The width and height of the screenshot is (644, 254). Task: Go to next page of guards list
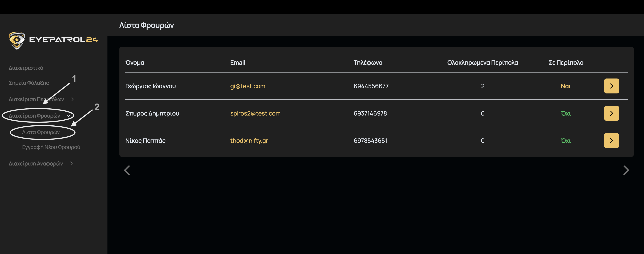[626, 170]
